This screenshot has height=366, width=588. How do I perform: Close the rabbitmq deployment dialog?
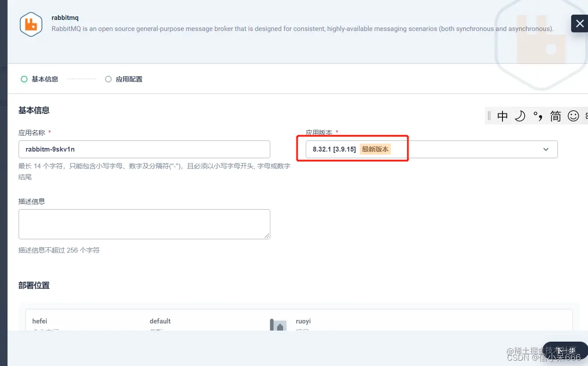(x=579, y=24)
